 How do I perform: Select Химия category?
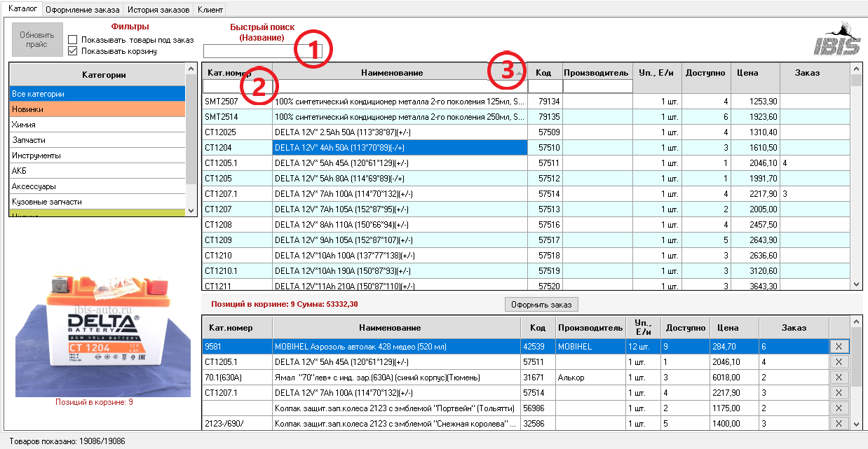click(x=97, y=125)
